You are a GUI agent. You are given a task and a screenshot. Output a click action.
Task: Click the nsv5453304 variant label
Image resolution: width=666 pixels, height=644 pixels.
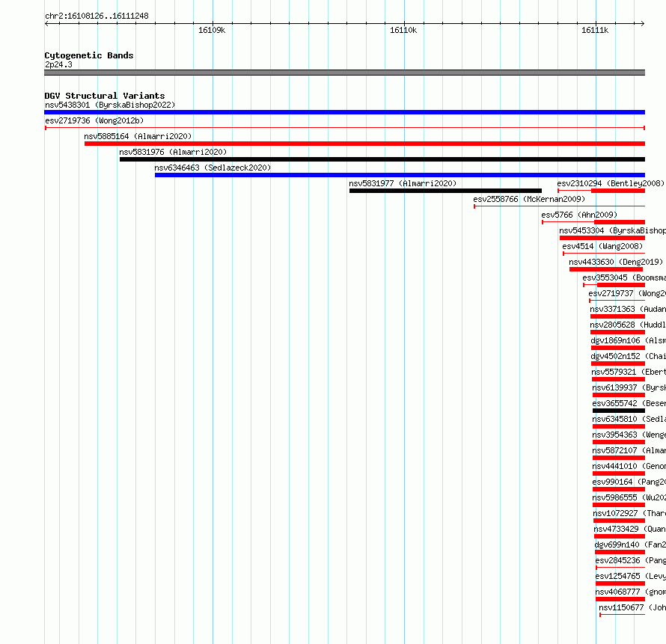(x=612, y=230)
